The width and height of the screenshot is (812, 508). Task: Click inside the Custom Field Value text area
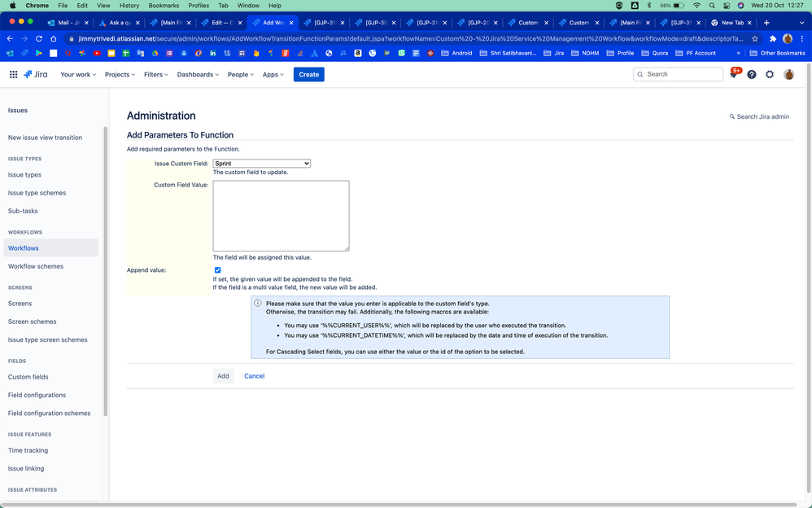[280, 214]
